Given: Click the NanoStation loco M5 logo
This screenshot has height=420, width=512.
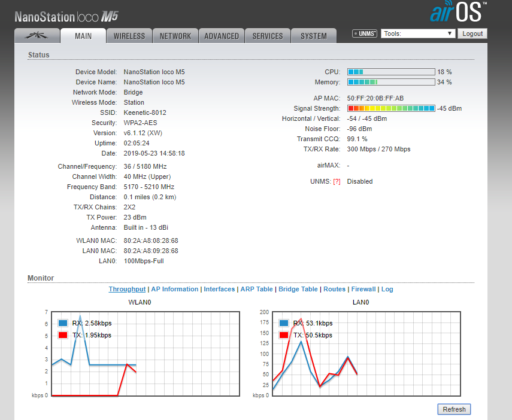Looking at the screenshot, I should [x=66, y=17].
